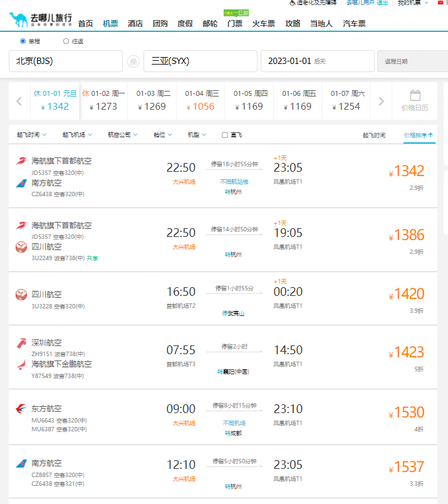This screenshot has width=448, height=504.
Task: Click 共享 codeshare tag on 3U2249
Action: 93,258
